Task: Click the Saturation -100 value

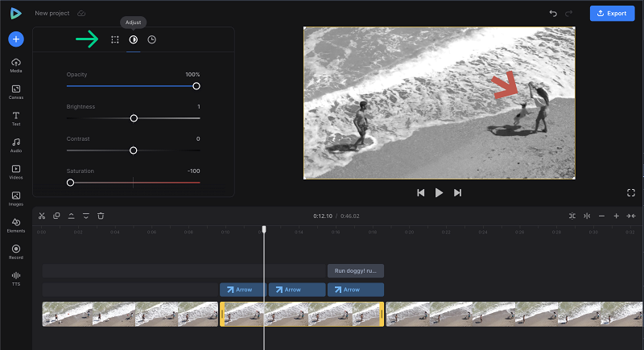Action: [193, 171]
